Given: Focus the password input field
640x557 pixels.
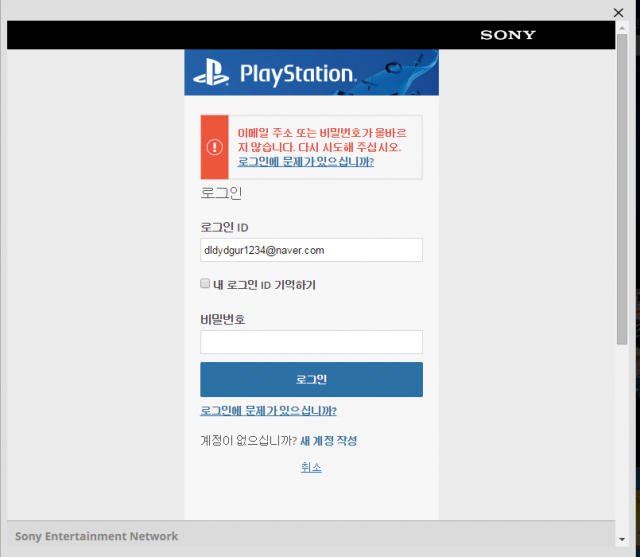Looking at the screenshot, I should pyautogui.click(x=311, y=342).
